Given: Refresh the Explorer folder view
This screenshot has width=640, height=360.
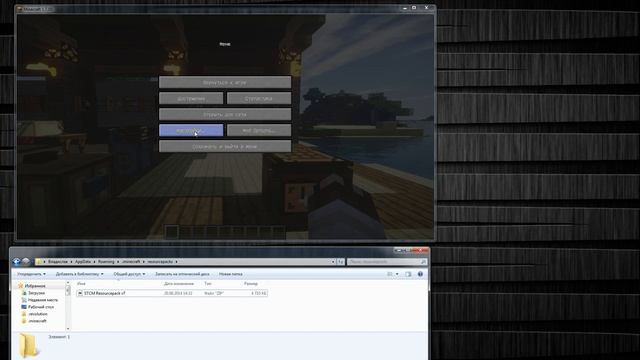Looking at the screenshot, I should click(340, 262).
